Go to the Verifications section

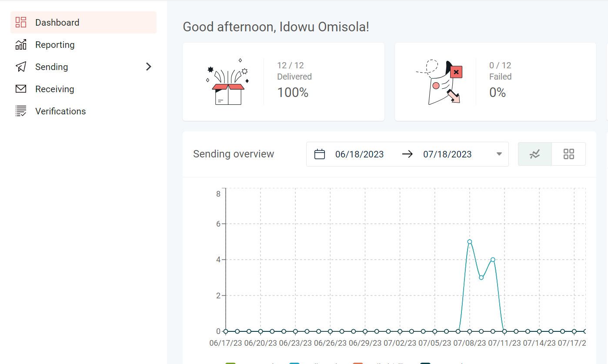pyautogui.click(x=60, y=111)
